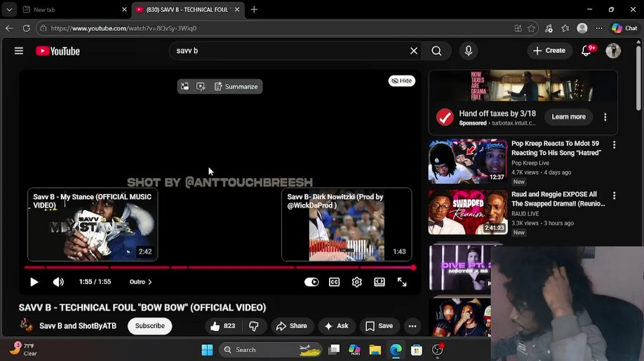
Task: Subscribe to Savv B and ShotByATB
Action: [149, 326]
